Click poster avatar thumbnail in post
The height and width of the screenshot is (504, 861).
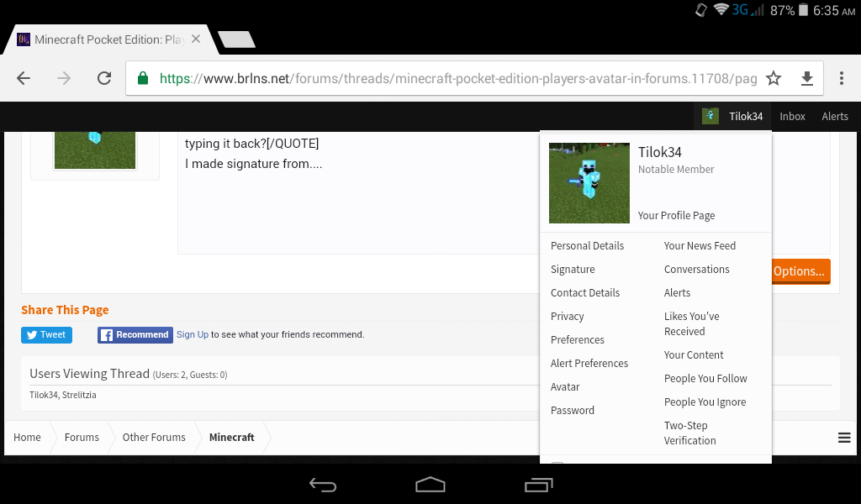click(x=95, y=150)
